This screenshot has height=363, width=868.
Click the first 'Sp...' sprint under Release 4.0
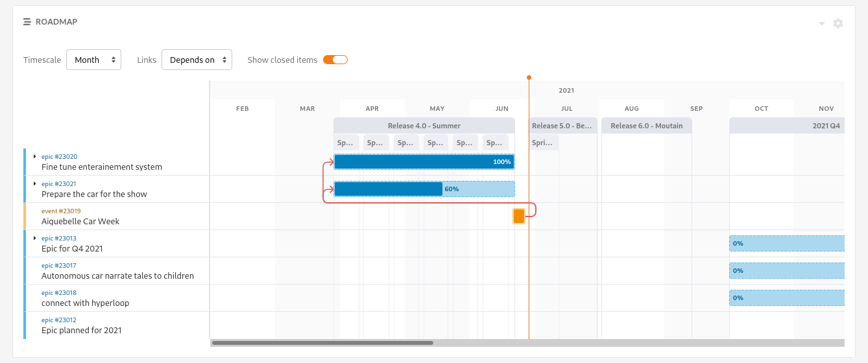pyautogui.click(x=346, y=143)
